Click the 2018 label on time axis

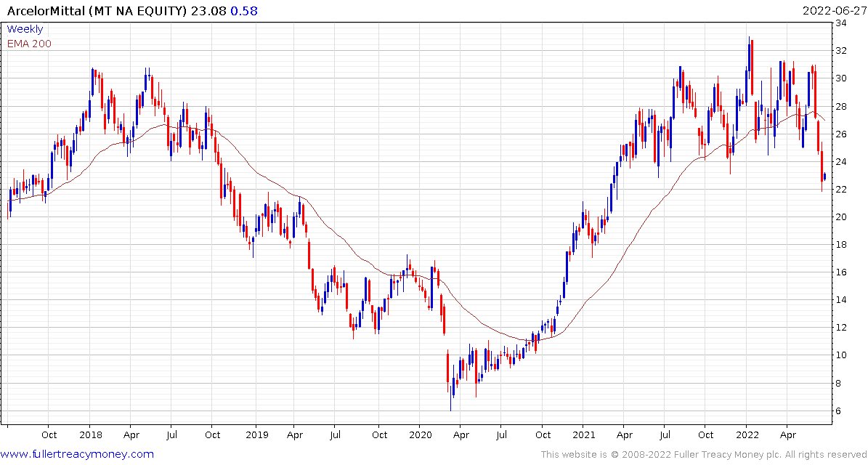tap(89, 435)
